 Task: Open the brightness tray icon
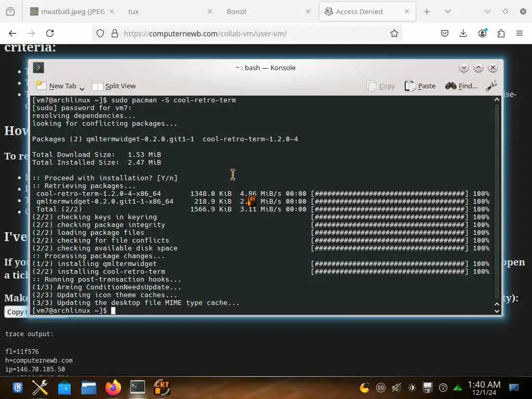[412, 387]
